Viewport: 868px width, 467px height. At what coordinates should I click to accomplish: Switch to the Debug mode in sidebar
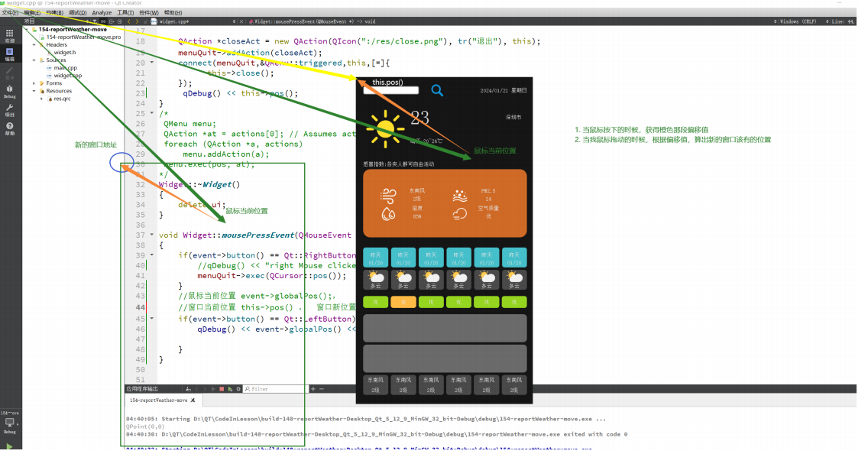click(9, 92)
